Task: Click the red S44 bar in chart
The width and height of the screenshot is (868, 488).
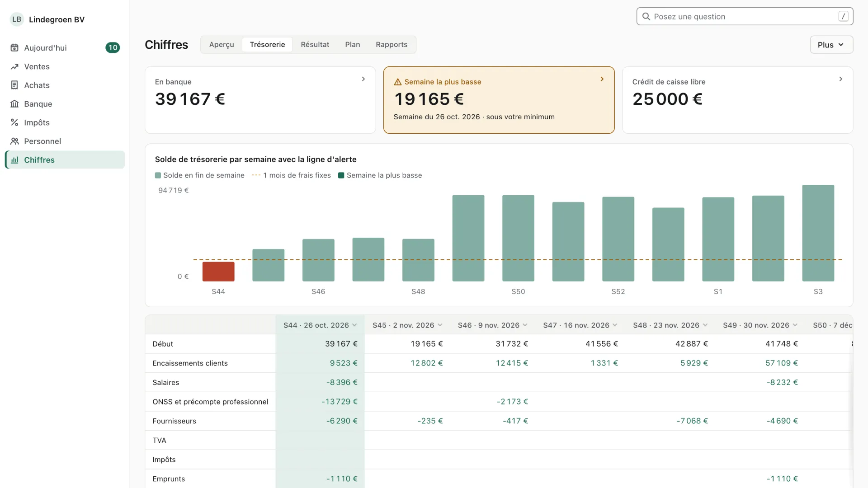Action: 218,272
